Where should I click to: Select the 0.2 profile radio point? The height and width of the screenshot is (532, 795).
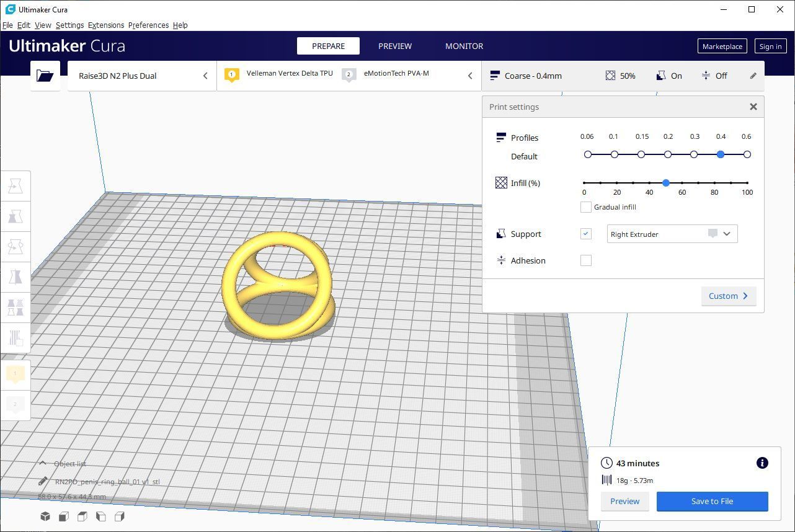(x=668, y=154)
